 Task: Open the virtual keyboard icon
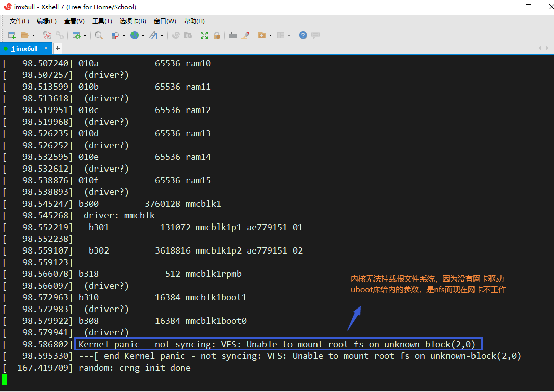pos(233,35)
